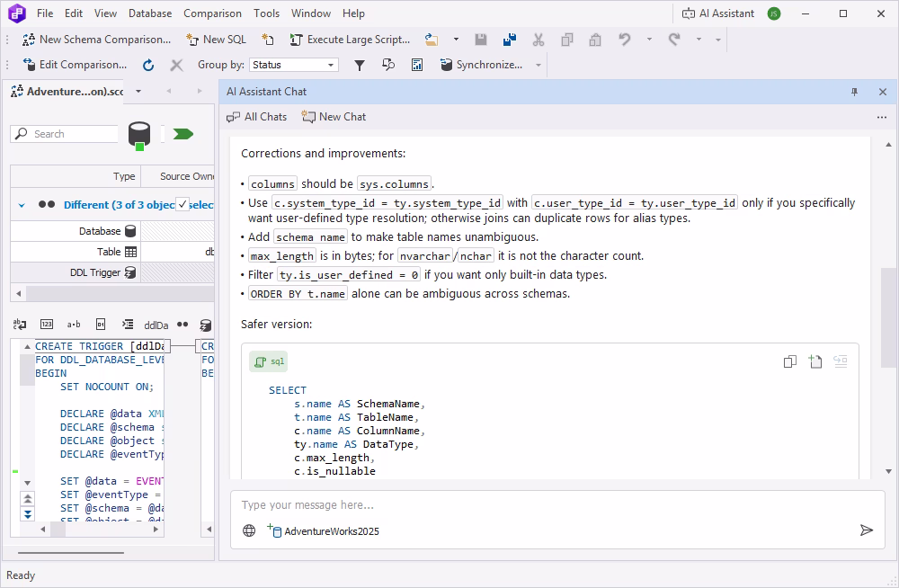Open the Comparison menu

213,13
